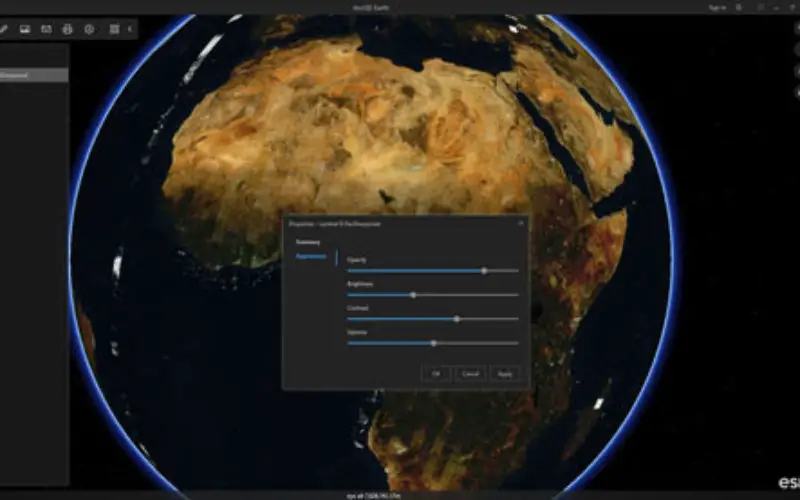Click the Opacity slider

pos(433,271)
